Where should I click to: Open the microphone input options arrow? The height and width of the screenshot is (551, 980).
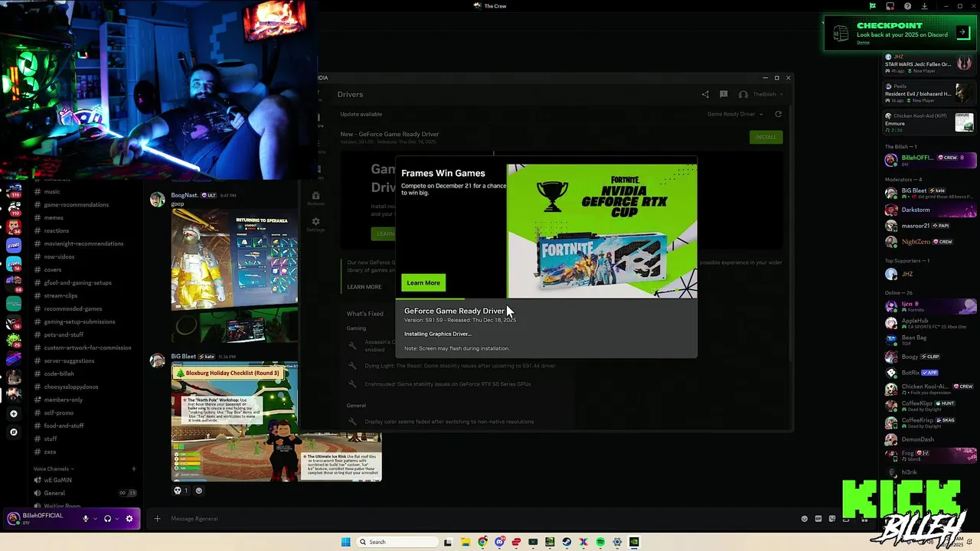click(95, 518)
